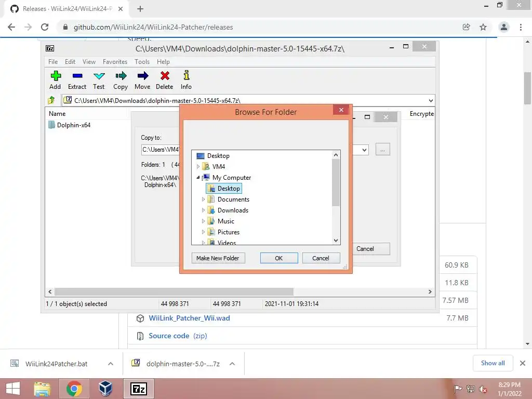Open the Chrome profile avatar icon
The height and width of the screenshot is (399, 532).
(504, 27)
